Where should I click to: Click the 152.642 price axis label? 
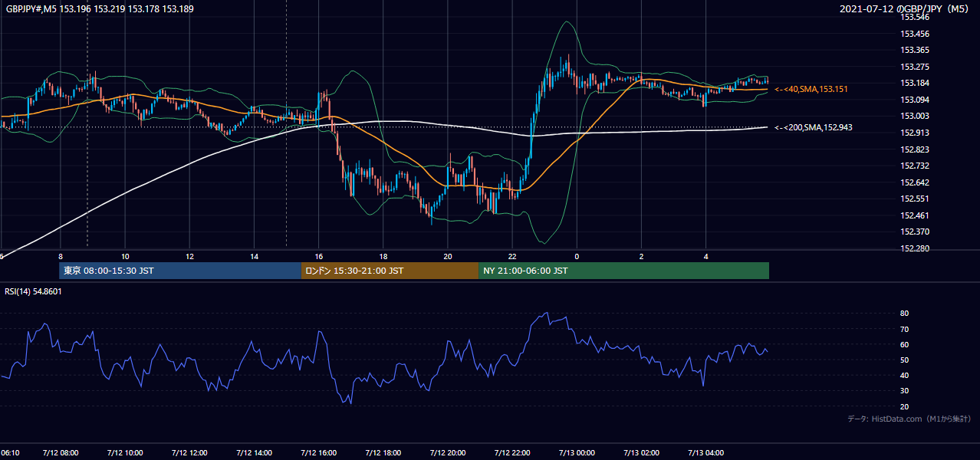[x=915, y=182]
